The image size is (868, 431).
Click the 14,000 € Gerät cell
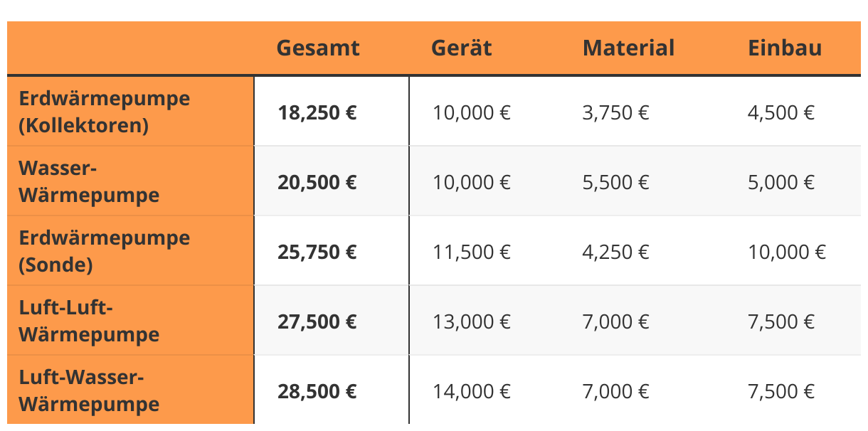click(472, 391)
